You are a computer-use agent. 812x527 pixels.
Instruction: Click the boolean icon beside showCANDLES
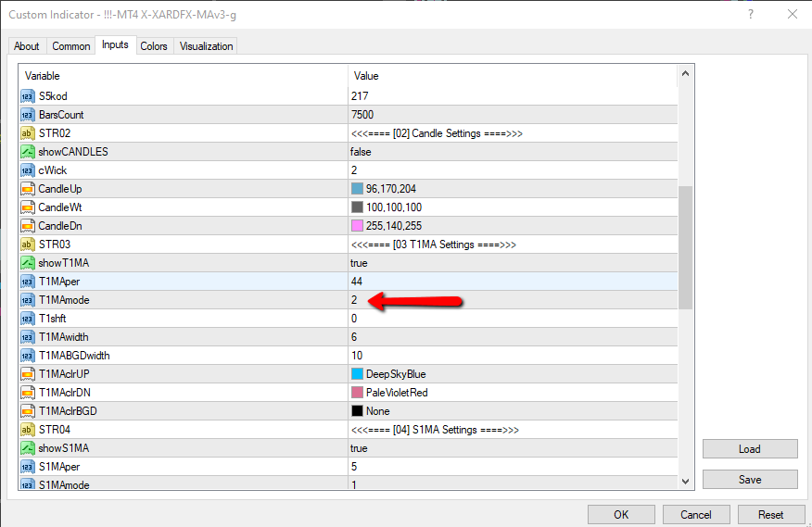[x=28, y=152]
